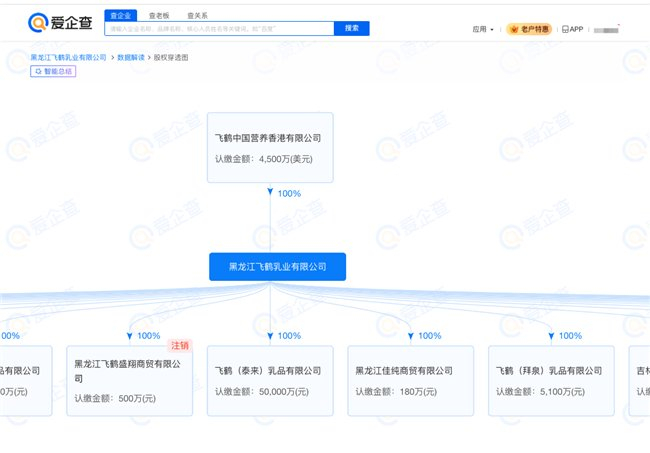Screen dimensions: 650x453
Task: Open the 老户特惠 promotion badge
Action: point(529,29)
